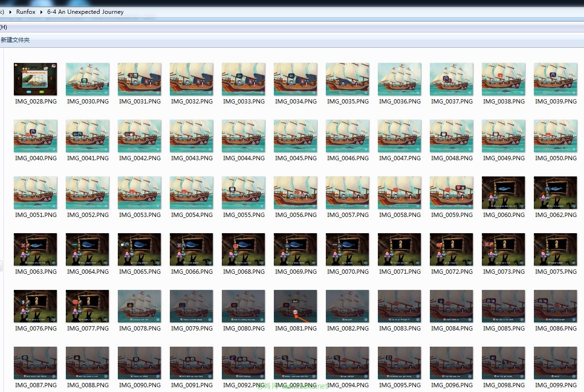Viewport: 584px width, 392px height.
Task: Click the file name text IMG_0077.PNG
Action: 88,329
